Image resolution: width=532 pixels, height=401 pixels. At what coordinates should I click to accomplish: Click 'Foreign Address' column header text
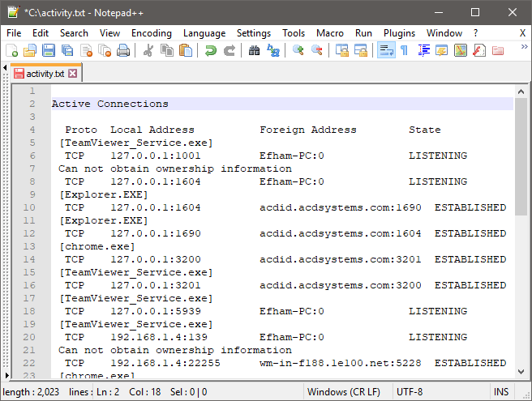click(308, 130)
